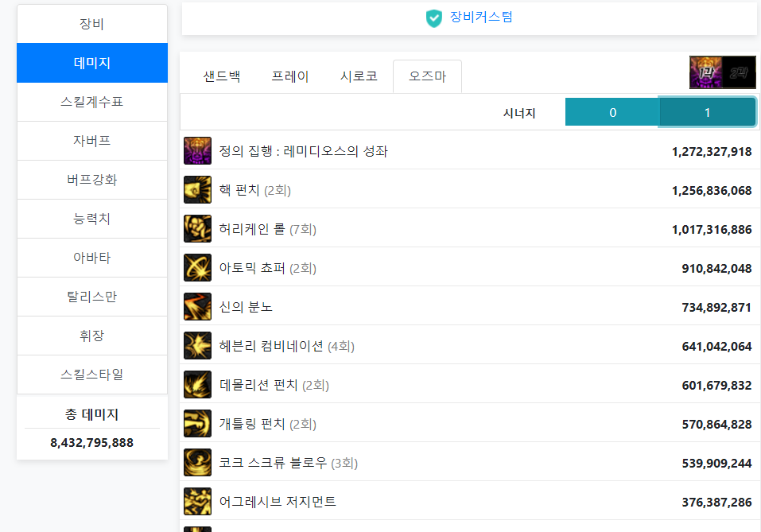The height and width of the screenshot is (532, 761).
Task: Click the 아토믹 쵸퍼 skill icon
Action: pyautogui.click(x=197, y=267)
